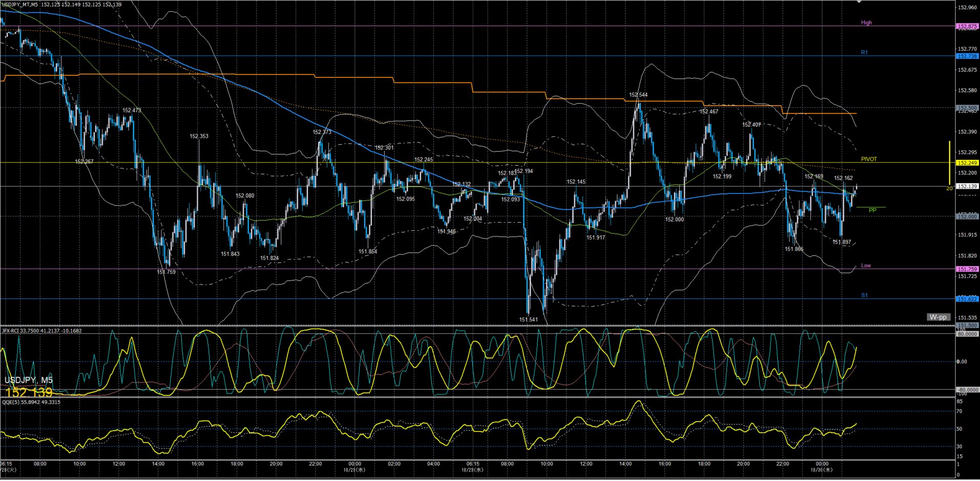The image size is (980, 481).
Task: Click the yellow PIVOT line label
Action: [869, 159]
